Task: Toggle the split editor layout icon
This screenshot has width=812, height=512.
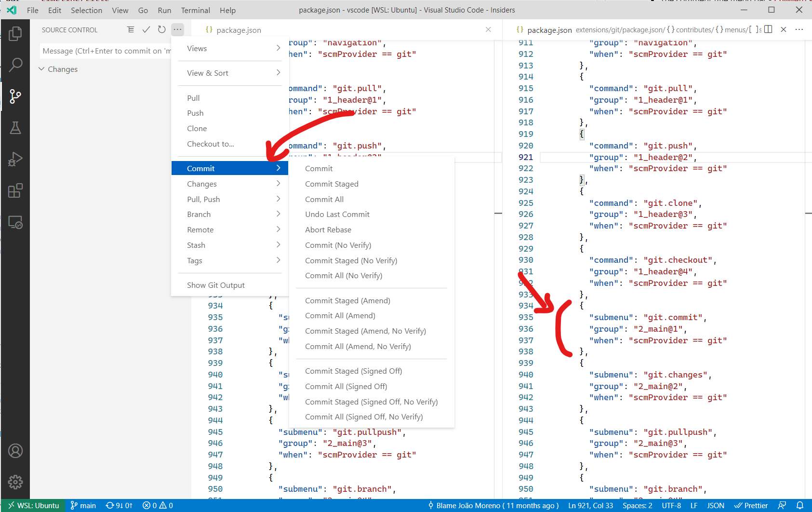Action: [768, 29]
